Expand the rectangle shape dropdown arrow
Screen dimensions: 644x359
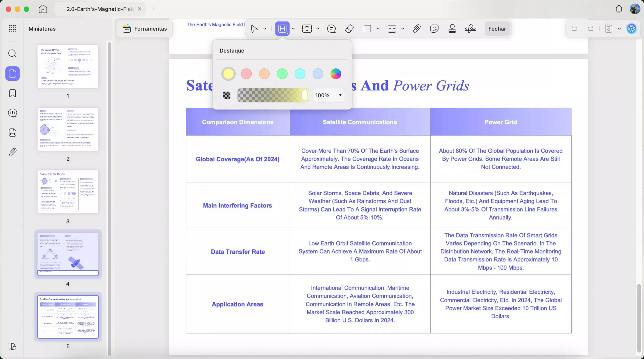click(x=378, y=29)
